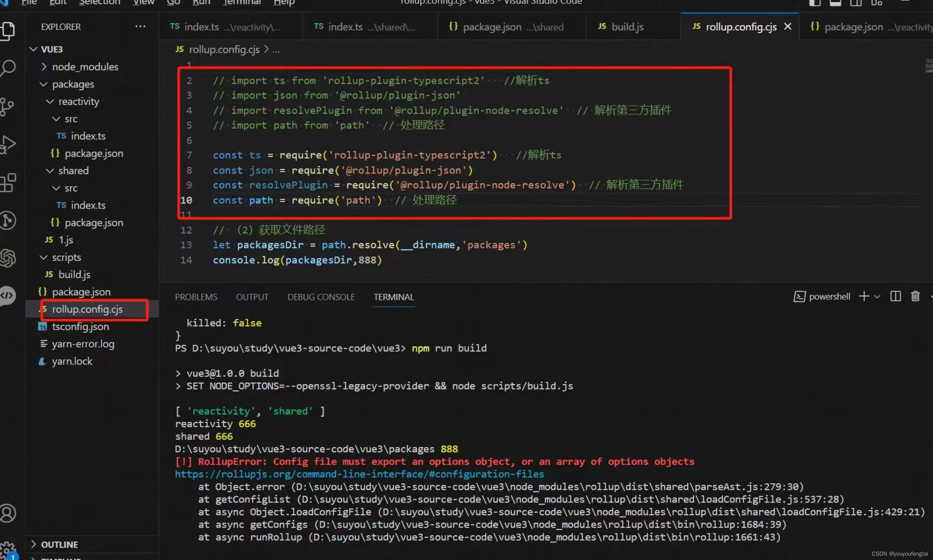Open the Edit menu
The width and height of the screenshot is (933, 560).
pos(58,3)
